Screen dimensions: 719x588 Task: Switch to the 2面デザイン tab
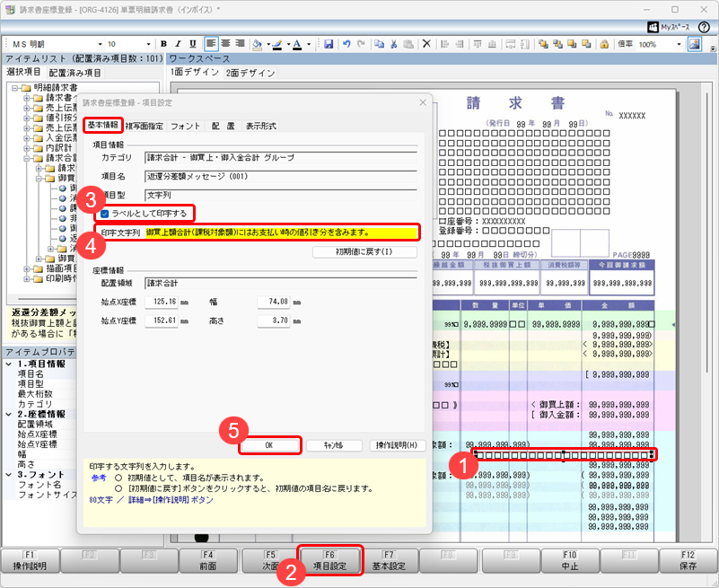250,73
